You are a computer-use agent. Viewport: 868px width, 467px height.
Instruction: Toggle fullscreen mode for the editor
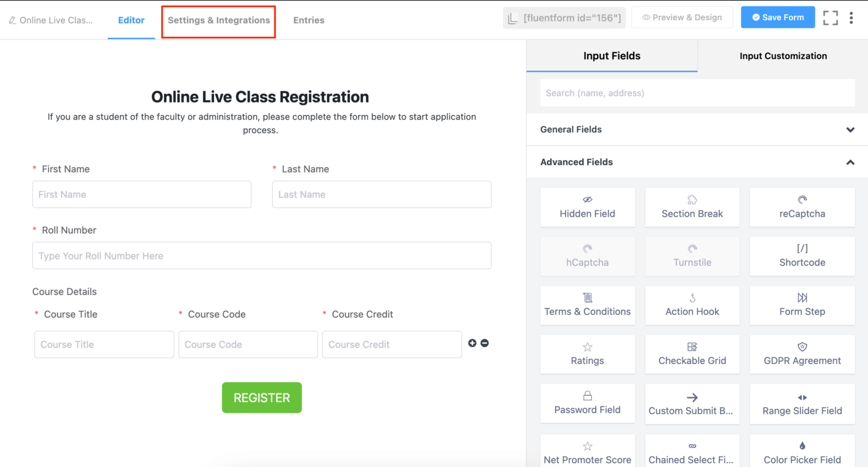pos(830,18)
